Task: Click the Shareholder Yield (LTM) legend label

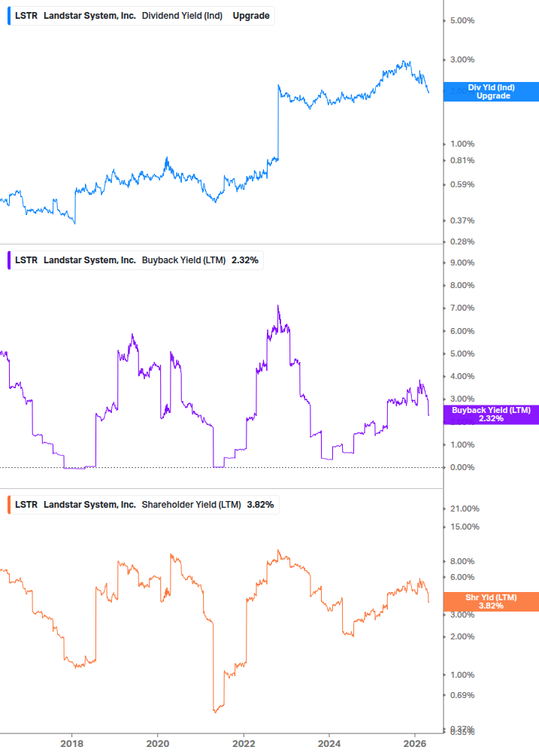Action: point(191,505)
